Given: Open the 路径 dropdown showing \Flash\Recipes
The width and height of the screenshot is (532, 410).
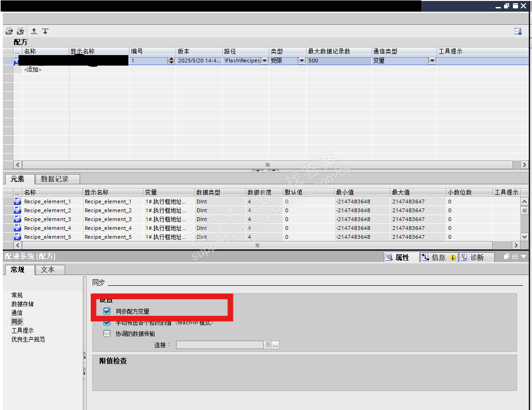Looking at the screenshot, I should pos(265,60).
